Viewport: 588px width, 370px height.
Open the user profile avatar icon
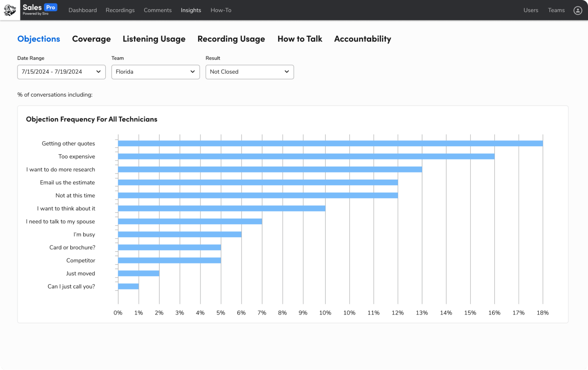(578, 10)
